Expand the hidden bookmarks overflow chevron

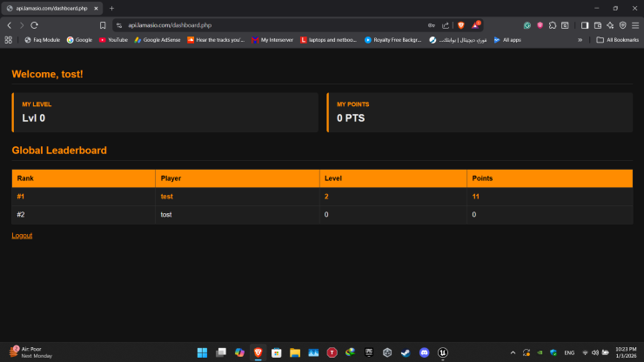pyautogui.click(x=580, y=39)
